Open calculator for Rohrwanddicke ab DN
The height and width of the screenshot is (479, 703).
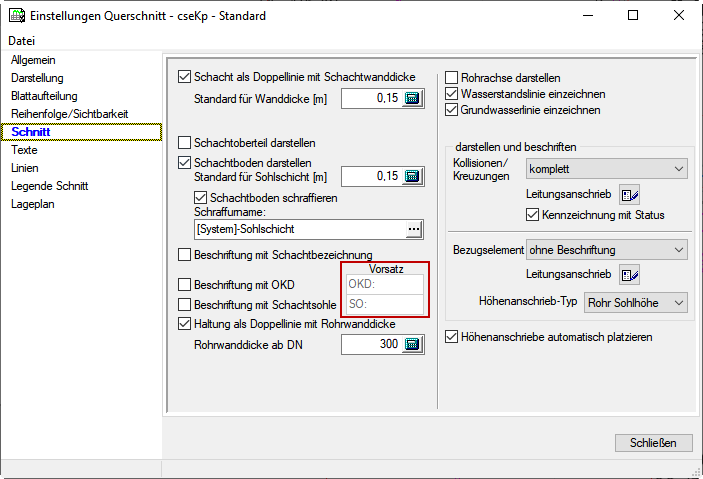click(x=414, y=345)
